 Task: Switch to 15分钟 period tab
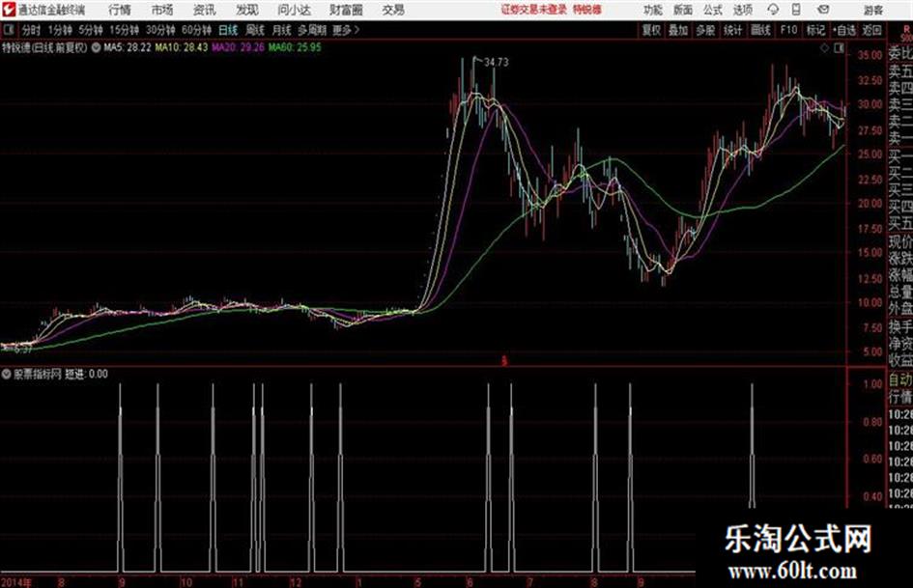coord(124,30)
